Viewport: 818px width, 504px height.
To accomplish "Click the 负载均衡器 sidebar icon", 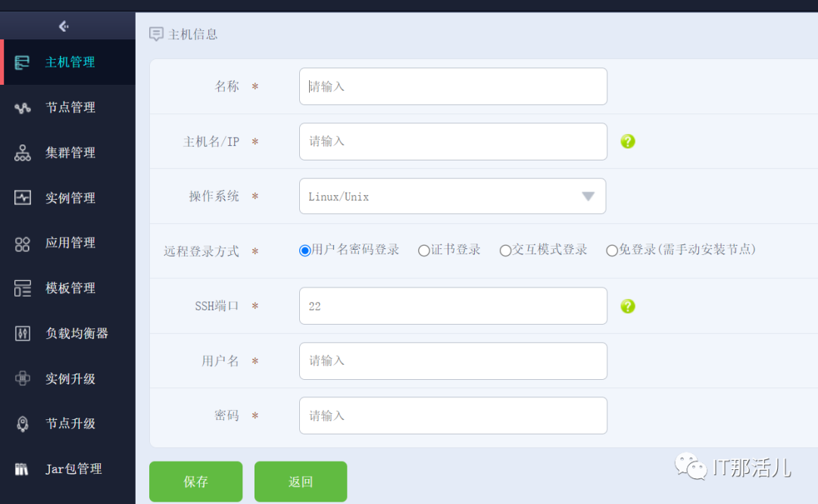I will click(x=23, y=334).
